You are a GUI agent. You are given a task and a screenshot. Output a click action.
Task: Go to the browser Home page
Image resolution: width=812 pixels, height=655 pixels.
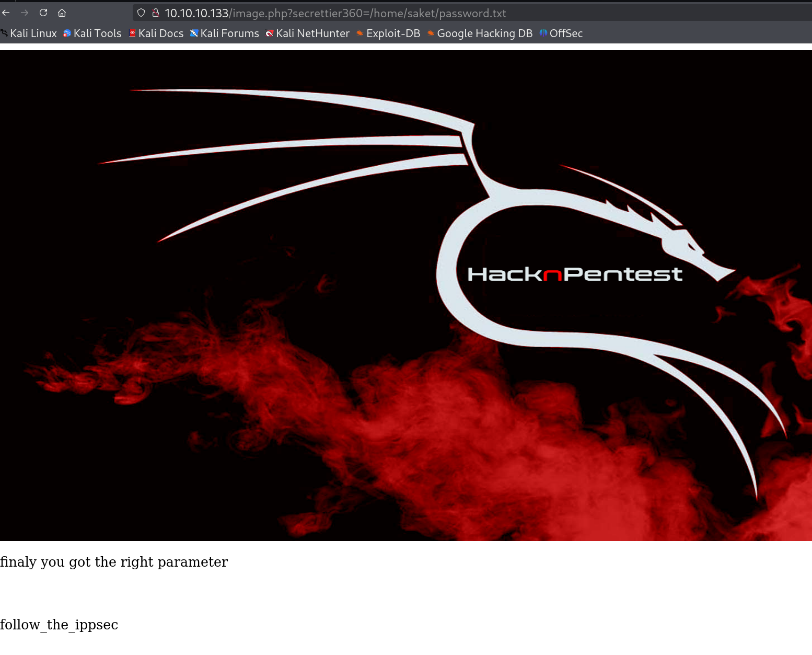pyautogui.click(x=62, y=13)
